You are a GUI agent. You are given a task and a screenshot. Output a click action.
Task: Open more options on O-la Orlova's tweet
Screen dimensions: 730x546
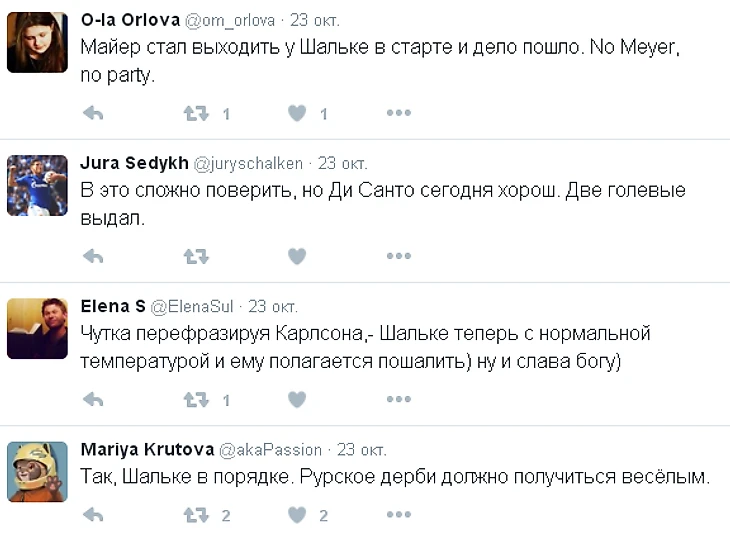[398, 114]
